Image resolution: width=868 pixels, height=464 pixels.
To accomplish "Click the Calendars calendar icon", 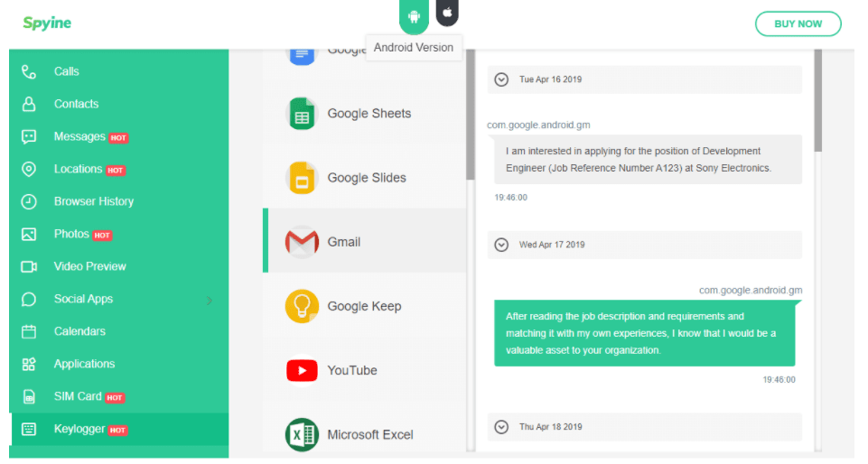I will pos(29,332).
